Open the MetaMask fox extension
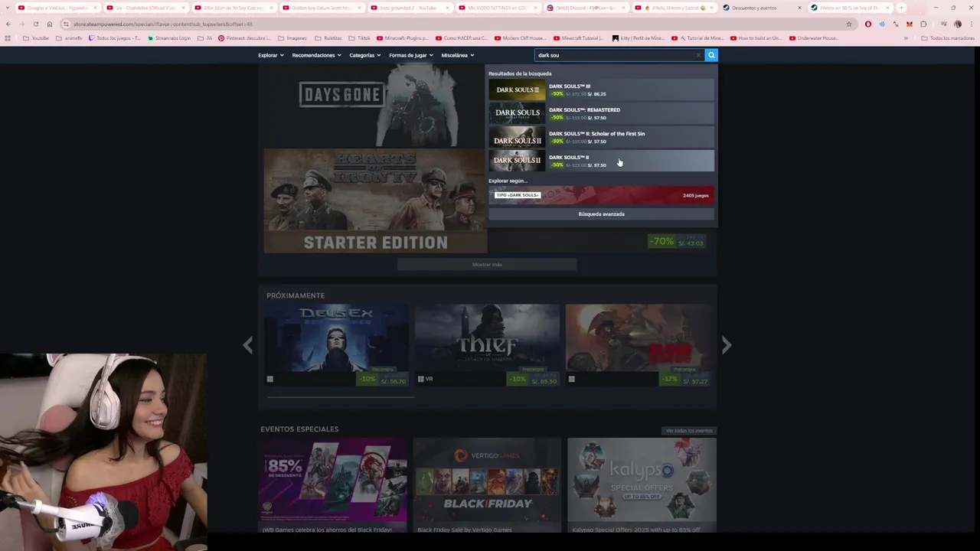This screenshot has height=551, width=980. pyautogui.click(x=909, y=24)
